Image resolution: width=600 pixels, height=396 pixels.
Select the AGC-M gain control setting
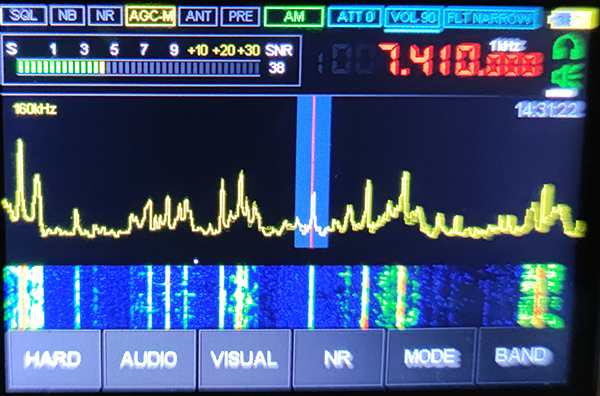click(x=150, y=16)
